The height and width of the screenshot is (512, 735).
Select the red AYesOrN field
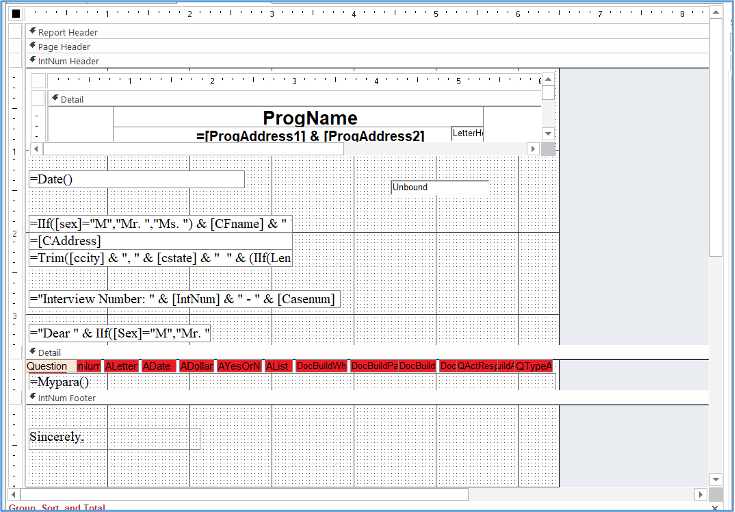(x=239, y=366)
